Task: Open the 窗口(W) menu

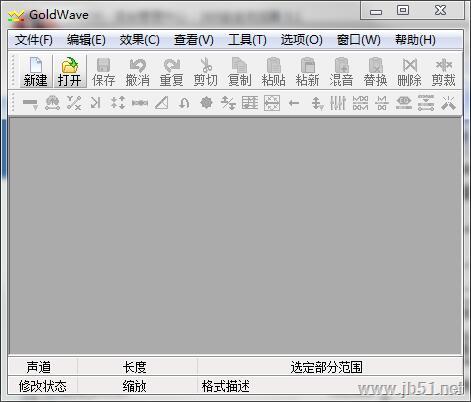Action: (x=359, y=40)
